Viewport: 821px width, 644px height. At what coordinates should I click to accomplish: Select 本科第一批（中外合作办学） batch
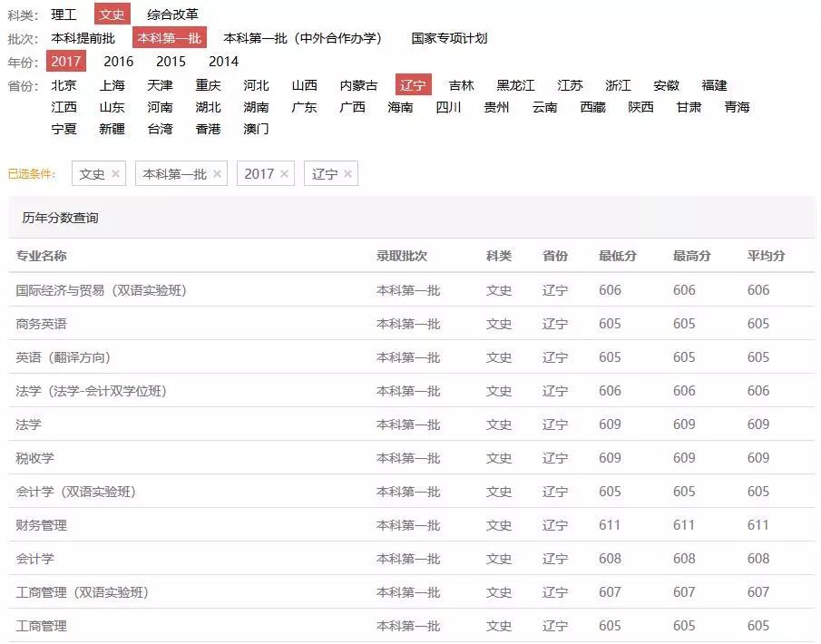303,38
